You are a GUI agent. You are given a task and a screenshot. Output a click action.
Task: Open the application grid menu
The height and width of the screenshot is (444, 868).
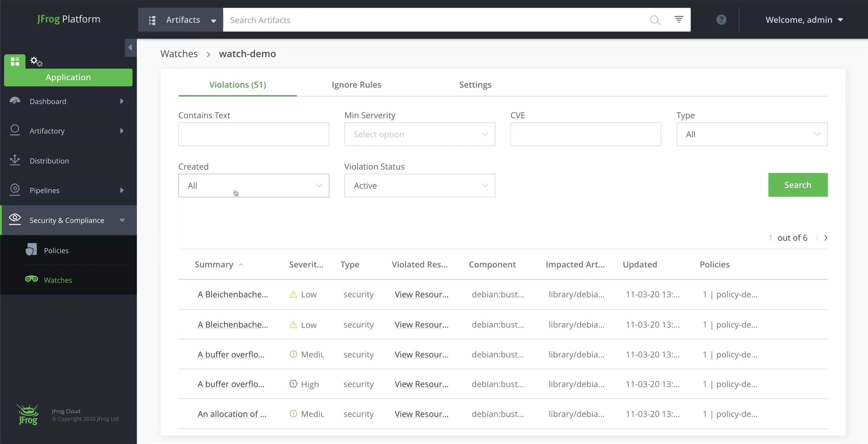pos(14,62)
